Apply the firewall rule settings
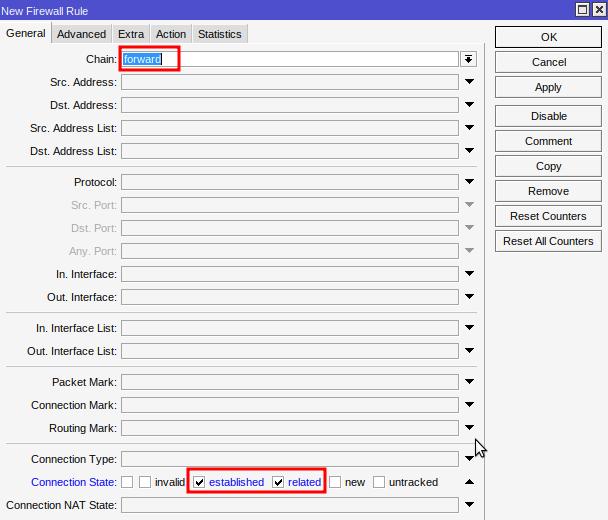Screen dimensions: 608x520 [548, 87]
